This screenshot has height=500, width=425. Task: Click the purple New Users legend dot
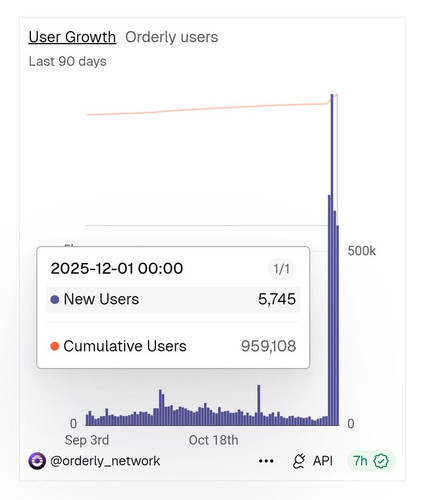(55, 299)
